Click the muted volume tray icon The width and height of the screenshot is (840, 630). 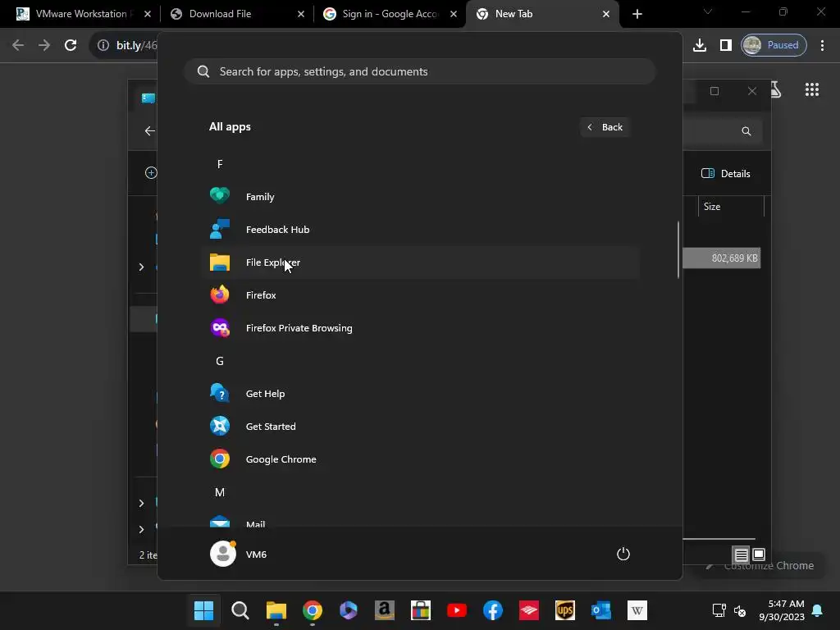pyautogui.click(x=740, y=610)
